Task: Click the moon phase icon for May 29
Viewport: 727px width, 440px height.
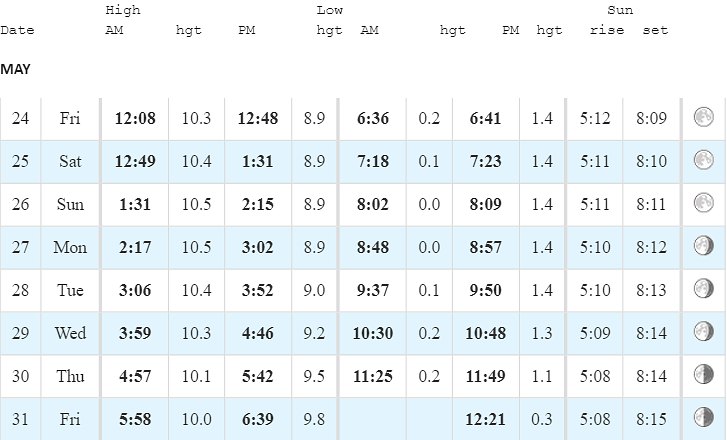Action: pos(703,332)
